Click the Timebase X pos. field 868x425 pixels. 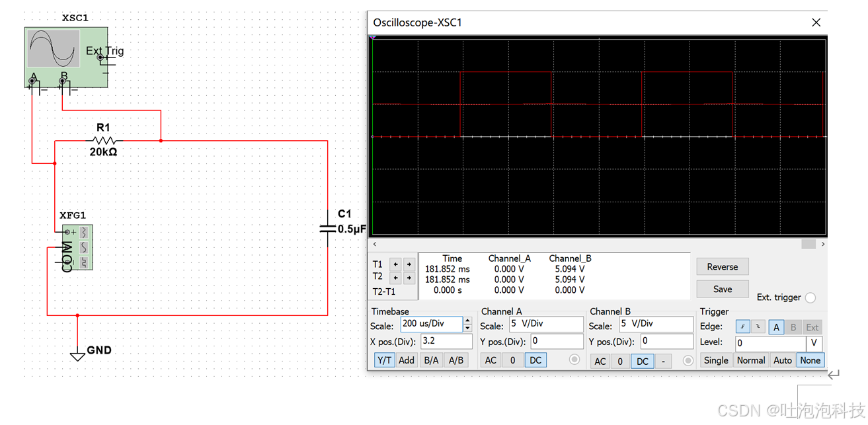(x=446, y=341)
